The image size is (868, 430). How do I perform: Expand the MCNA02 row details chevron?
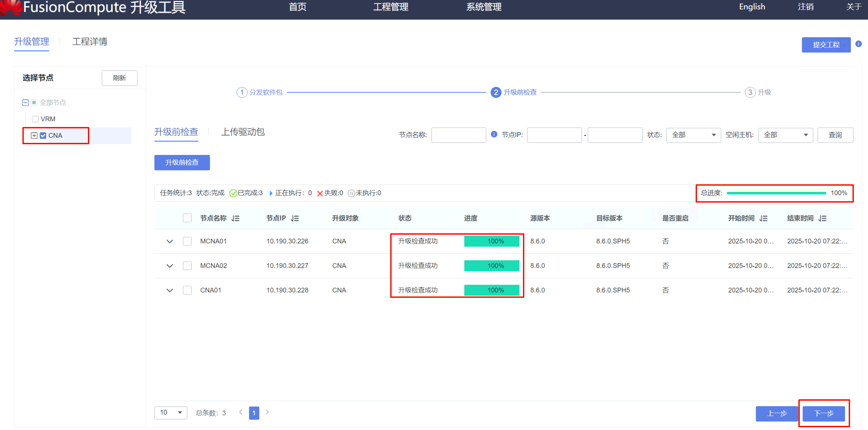pos(170,266)
